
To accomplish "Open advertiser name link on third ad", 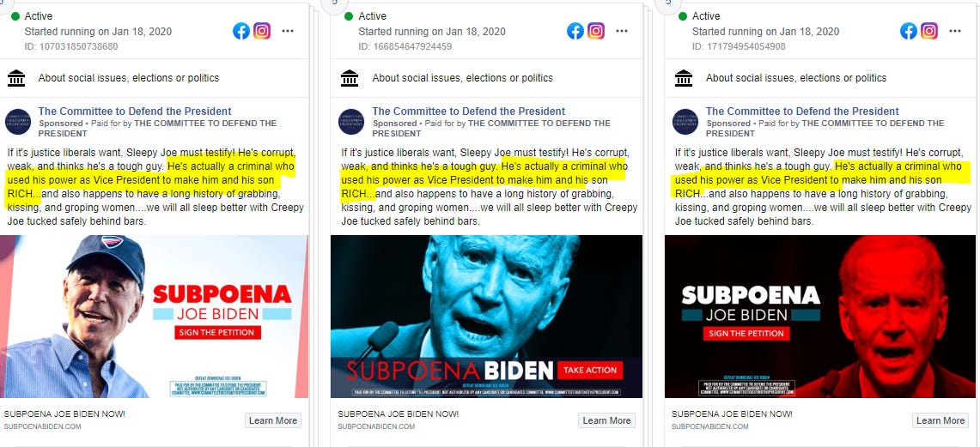I will [802, 112].
